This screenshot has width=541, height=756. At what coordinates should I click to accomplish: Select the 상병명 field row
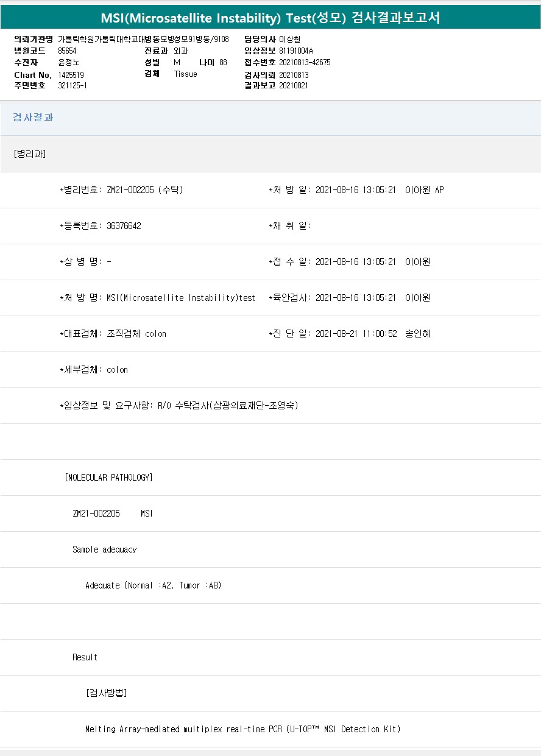pos(85,262)
